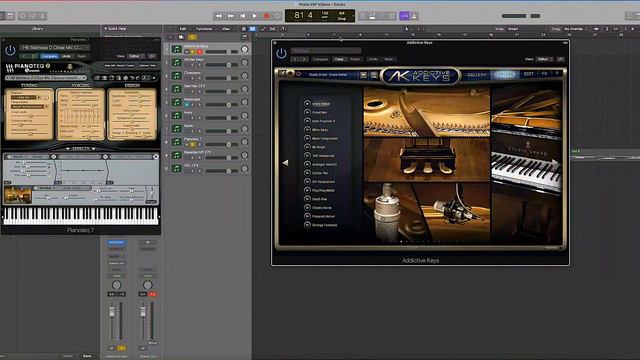Click track 5 Keyscape instrument icon
The height and width of the screenshot is (360, 640).
(177, 102)
